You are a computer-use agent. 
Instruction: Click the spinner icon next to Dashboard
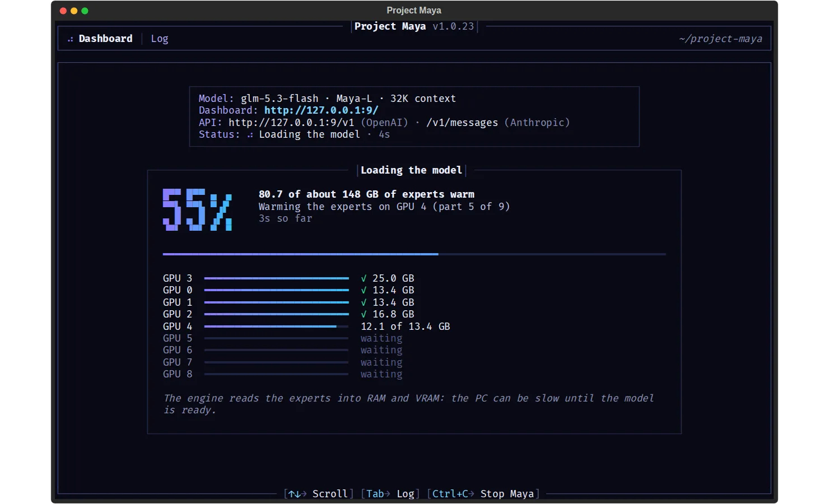point(71,39)
